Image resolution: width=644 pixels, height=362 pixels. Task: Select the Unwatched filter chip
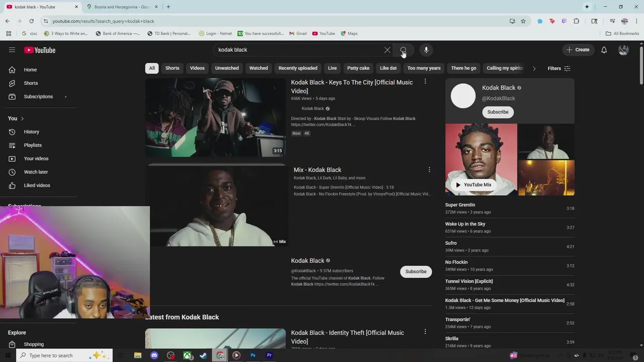[227, 68]
